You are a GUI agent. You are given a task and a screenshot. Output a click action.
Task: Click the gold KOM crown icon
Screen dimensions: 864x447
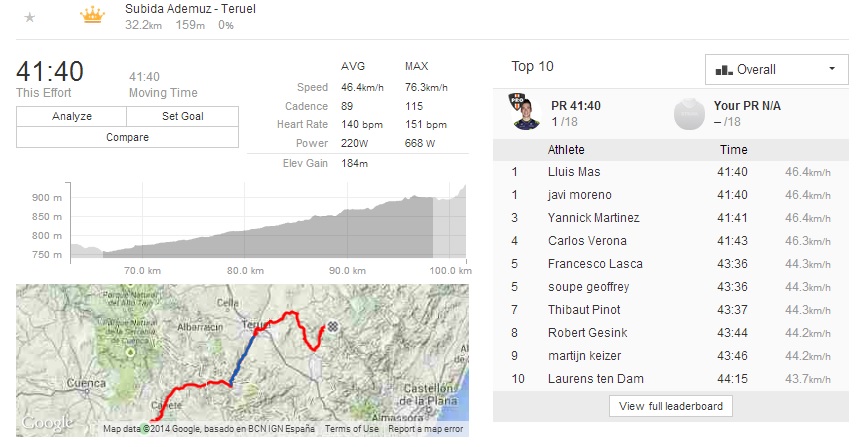(x=92, y=16)
